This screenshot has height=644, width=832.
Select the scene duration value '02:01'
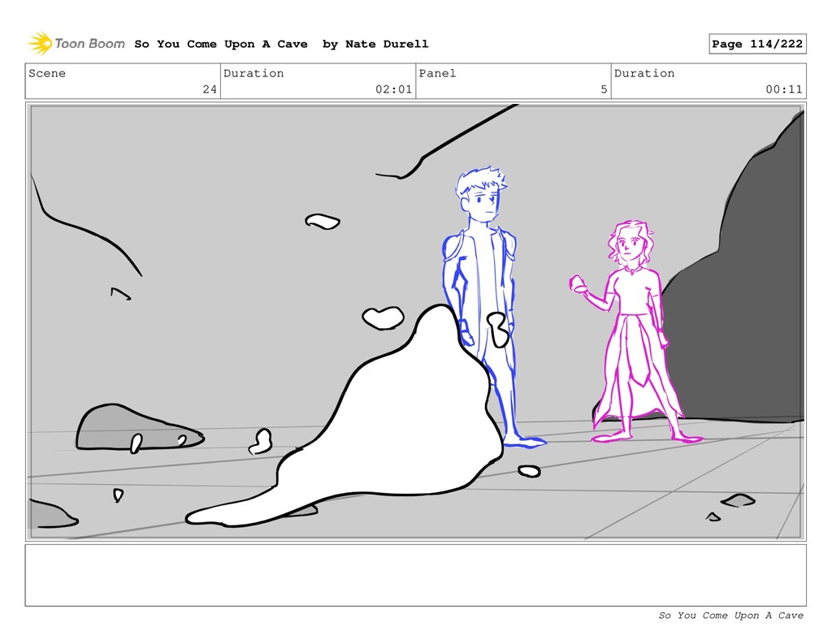(x=394, y=89)
